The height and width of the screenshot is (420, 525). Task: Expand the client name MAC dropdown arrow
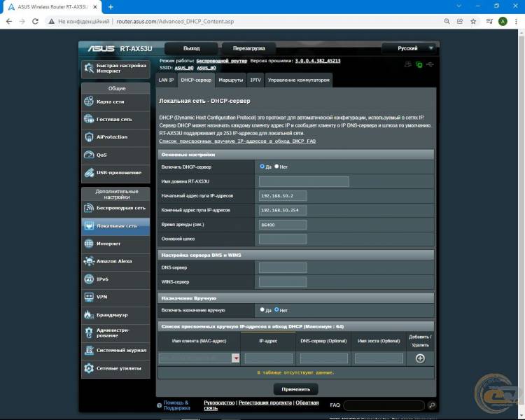point(236,358)
